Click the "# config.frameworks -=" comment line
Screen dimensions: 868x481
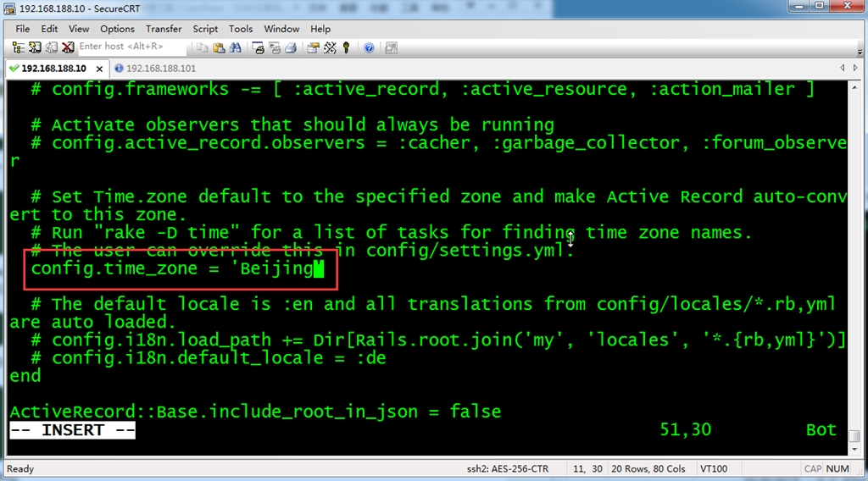click(x=423, y=90)
